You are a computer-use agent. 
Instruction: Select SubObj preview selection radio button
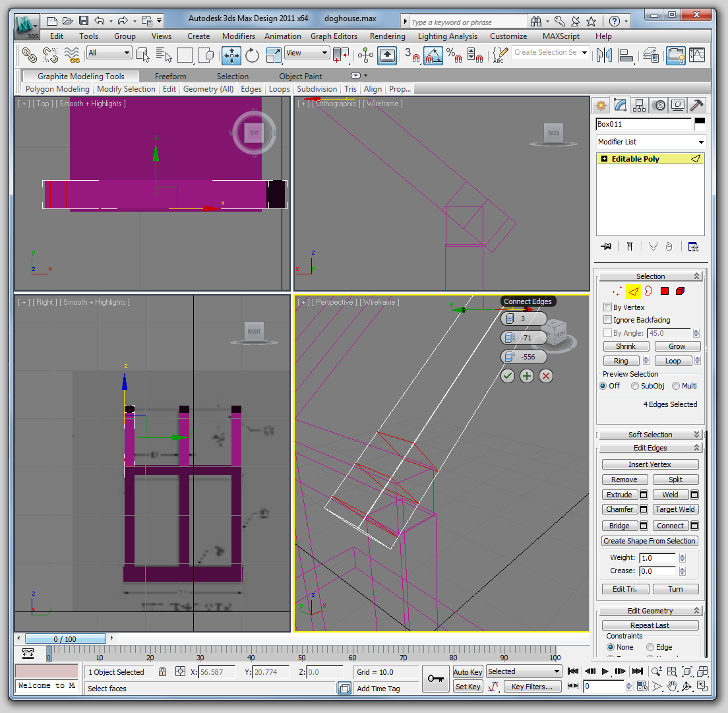click(634, 386)
